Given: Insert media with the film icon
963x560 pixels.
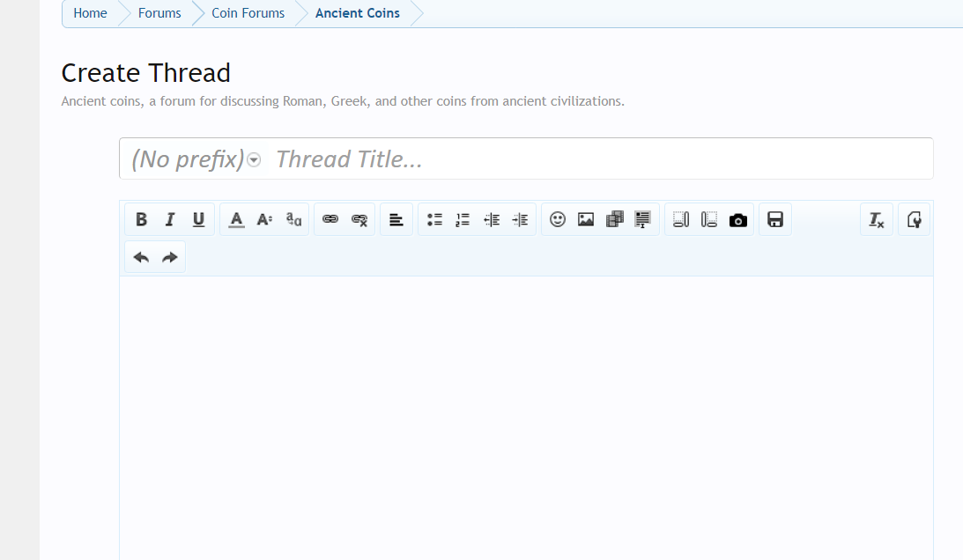Looking at the screenshot, I should pos(615,220).
